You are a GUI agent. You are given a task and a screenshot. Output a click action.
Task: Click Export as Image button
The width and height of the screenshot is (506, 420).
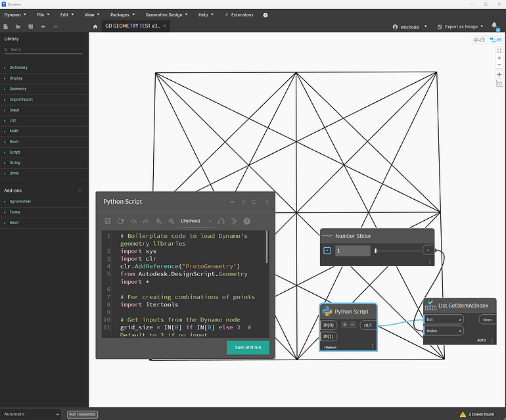click(x=460, y=27)
